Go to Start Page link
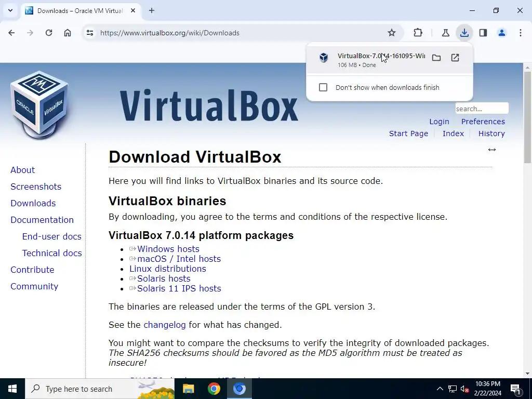532x399 pixels. pyautogui.click(x=408, y=134)
